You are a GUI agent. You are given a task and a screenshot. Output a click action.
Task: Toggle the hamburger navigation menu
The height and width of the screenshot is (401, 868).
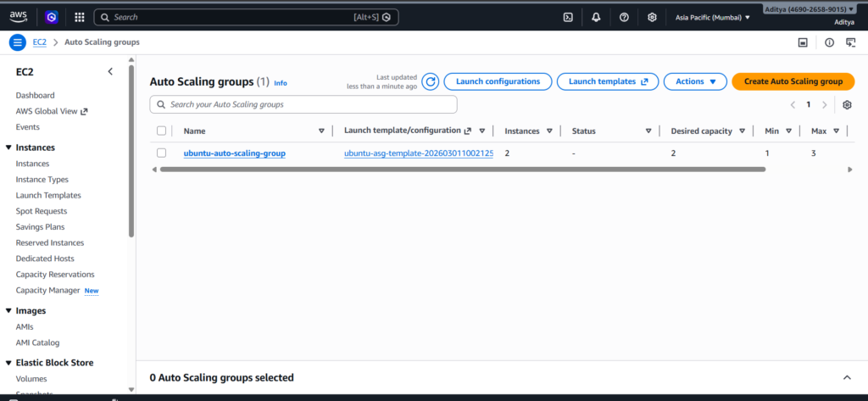tap(17, 42)
